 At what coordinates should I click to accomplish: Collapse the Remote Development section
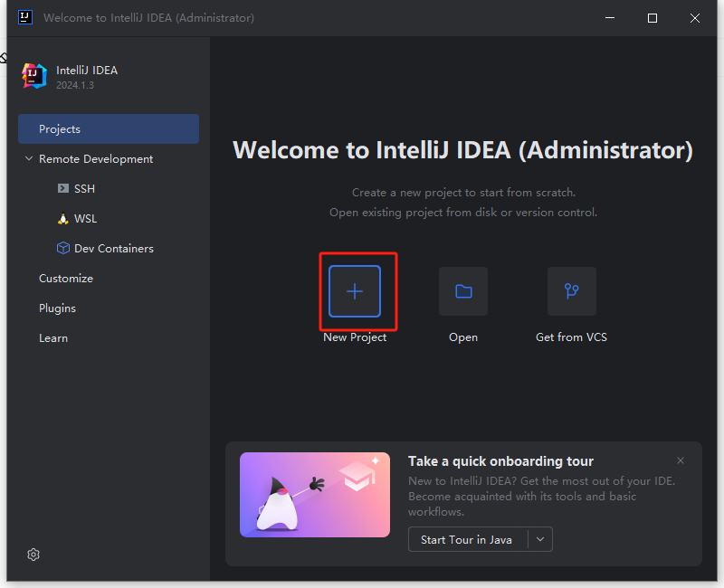point(29,159)
